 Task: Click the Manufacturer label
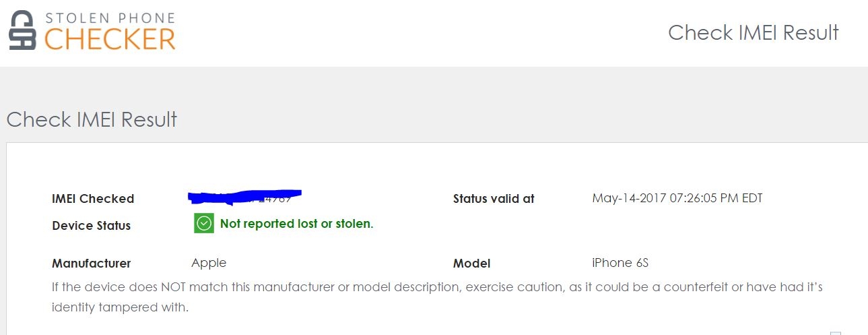pyautogui.click(x=92, y=264)
